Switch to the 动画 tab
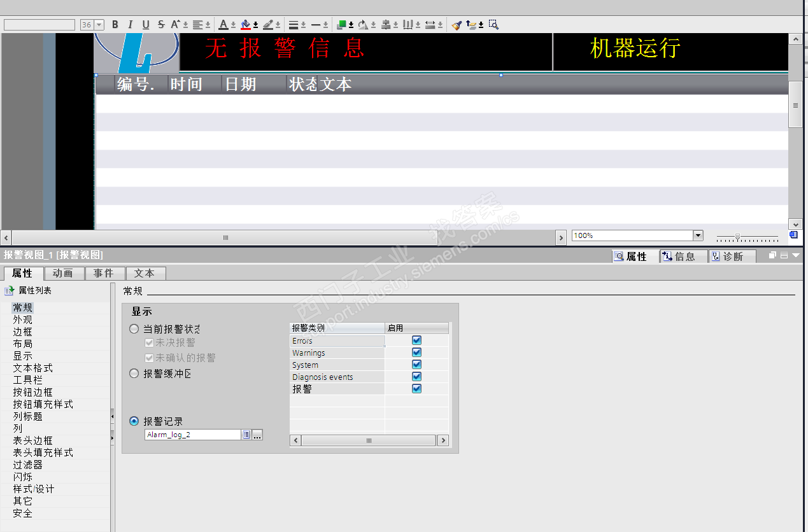 [x=63, y=273]
